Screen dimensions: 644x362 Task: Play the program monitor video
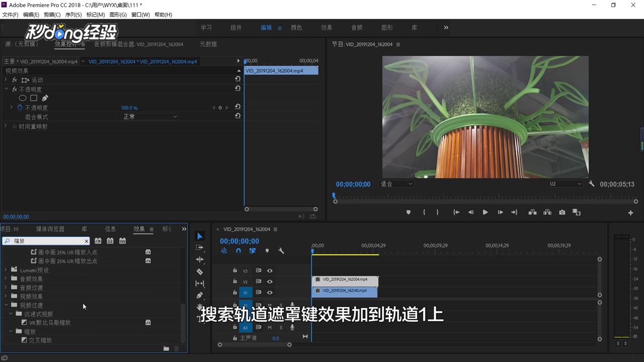click(x=485, y=212)
